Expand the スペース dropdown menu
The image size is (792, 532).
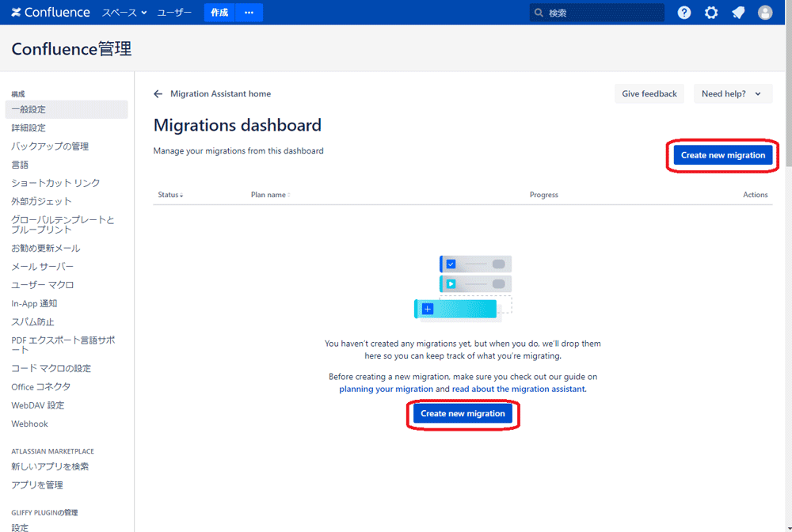tap(124, 13)
